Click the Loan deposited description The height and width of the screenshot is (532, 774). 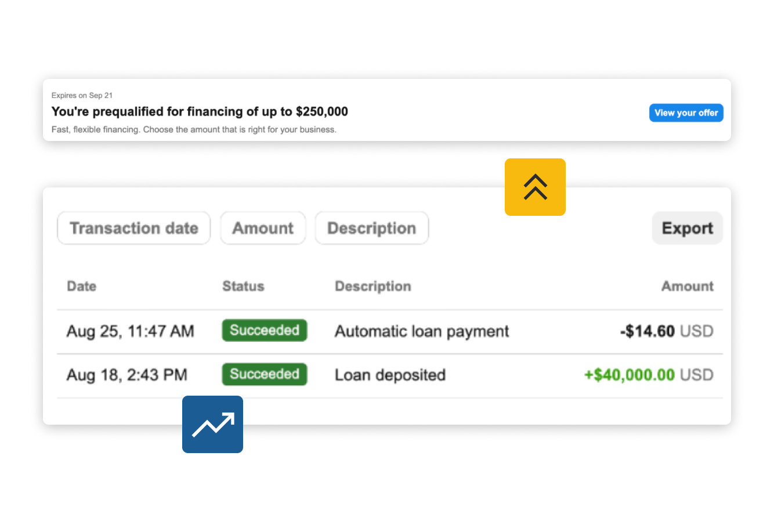390,375
